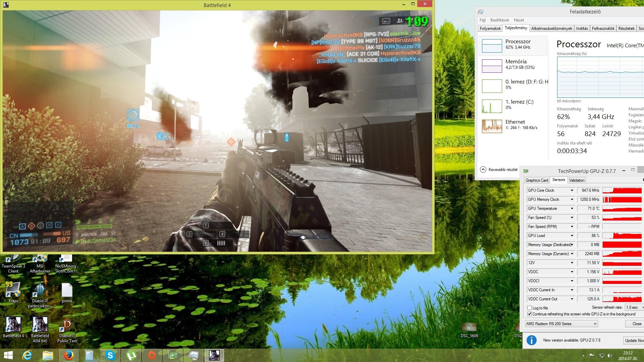Switch to Részletek tab
Viewport: 644px width, 362px height.
[626, 28]
